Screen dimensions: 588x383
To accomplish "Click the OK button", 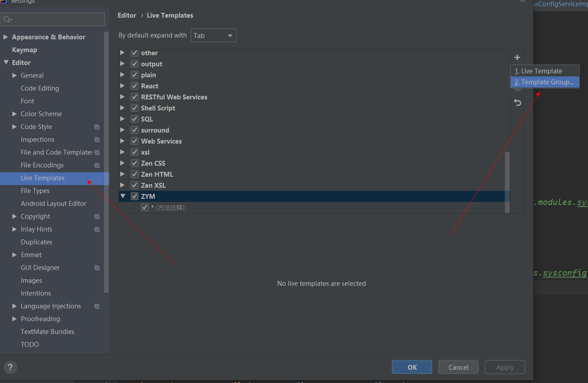I will pos(412,367).
